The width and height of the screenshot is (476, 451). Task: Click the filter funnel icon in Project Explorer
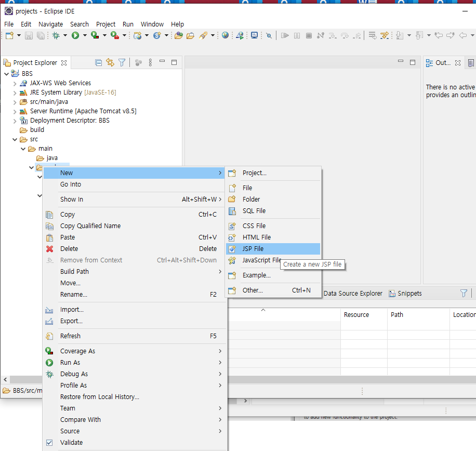tap(122, 62)
